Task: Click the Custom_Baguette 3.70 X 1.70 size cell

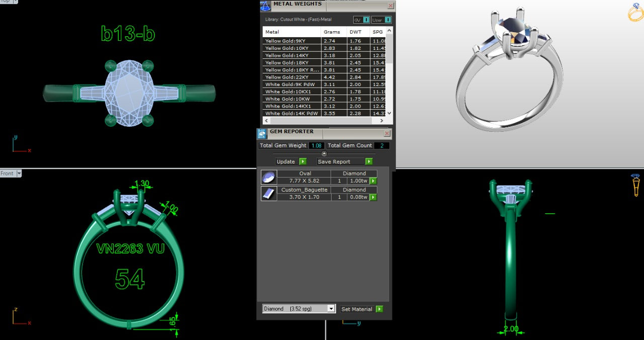Action: [x=305, y=197]
